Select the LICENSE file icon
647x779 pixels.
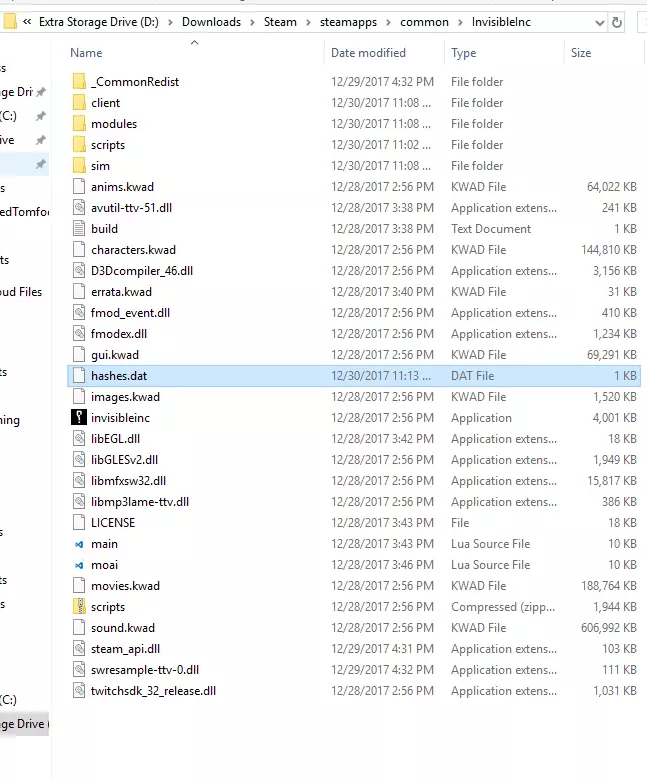click(79, 523)
